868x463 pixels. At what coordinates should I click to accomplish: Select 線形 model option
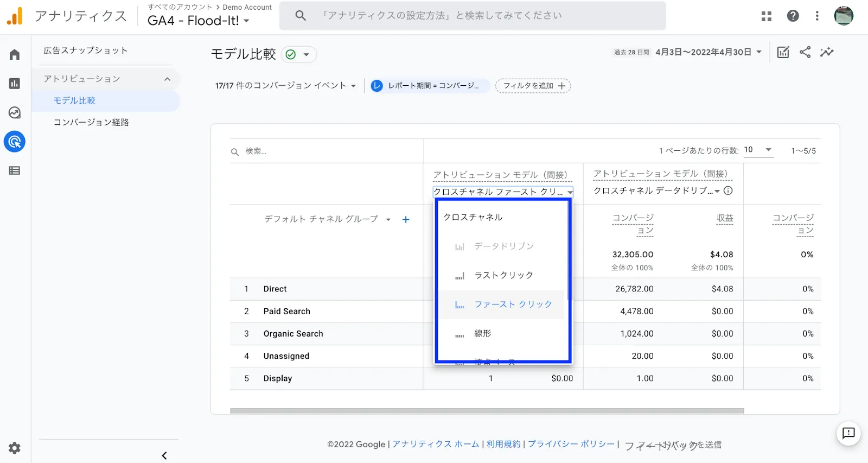coord(502,333)
